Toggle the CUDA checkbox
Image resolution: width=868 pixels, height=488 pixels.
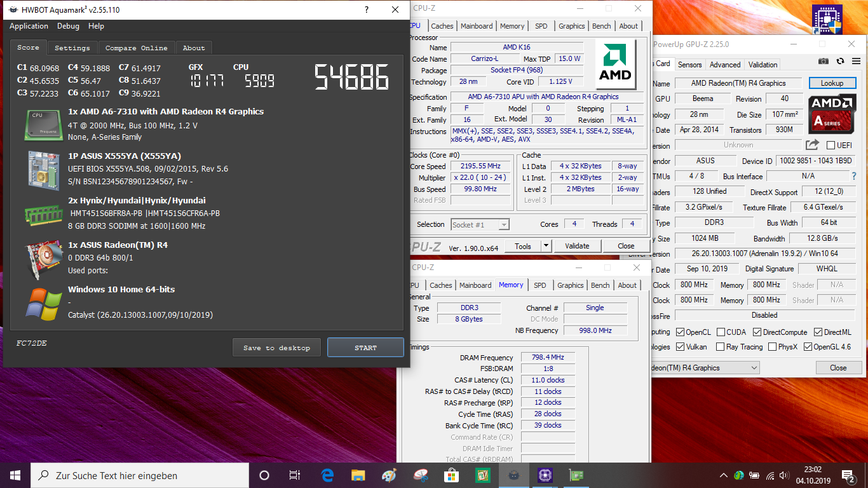click(720, 332)
